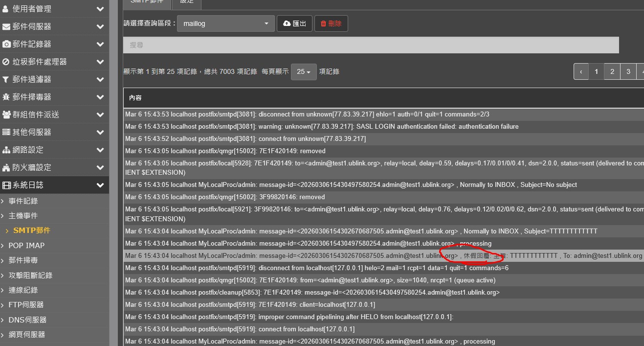644x346 pixels.
Task: Click the bug icon for 郵件掃毒器
Action: click(6, 97)
